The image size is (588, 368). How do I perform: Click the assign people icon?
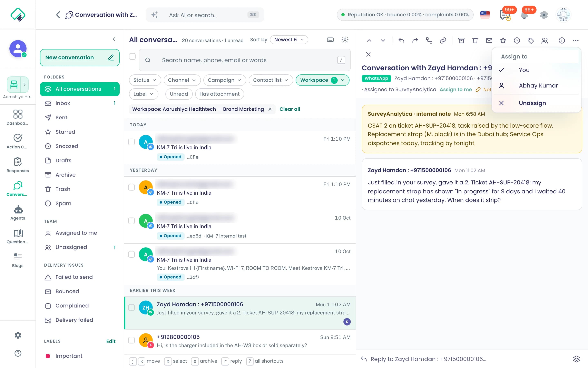[x=545, y=40]
